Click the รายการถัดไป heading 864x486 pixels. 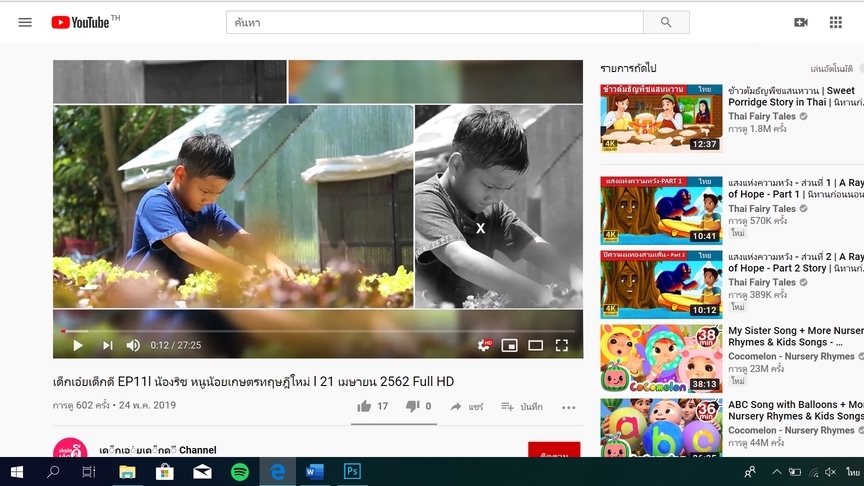coord(628,68)
